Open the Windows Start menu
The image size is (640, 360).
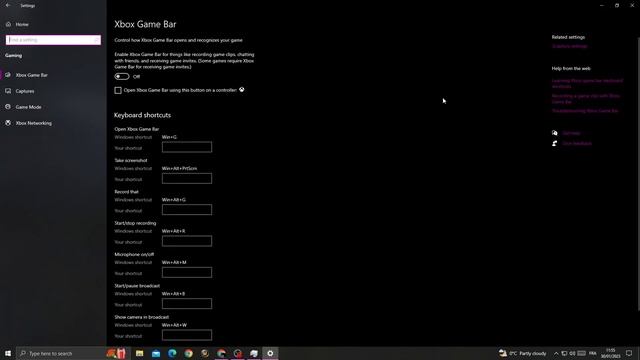pos(8,353)
